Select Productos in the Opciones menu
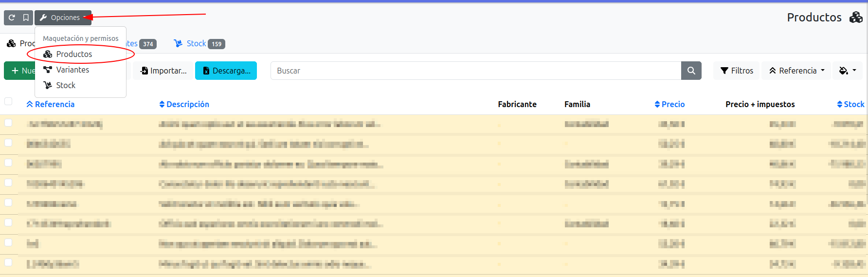 pyautogui.click(x=81, y=54)
